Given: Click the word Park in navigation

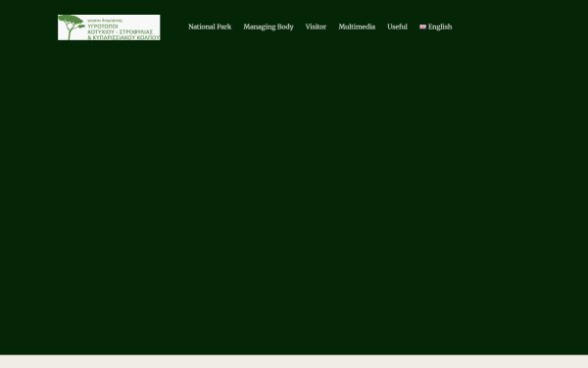Looking at the screenshot, I should (223, 26).
